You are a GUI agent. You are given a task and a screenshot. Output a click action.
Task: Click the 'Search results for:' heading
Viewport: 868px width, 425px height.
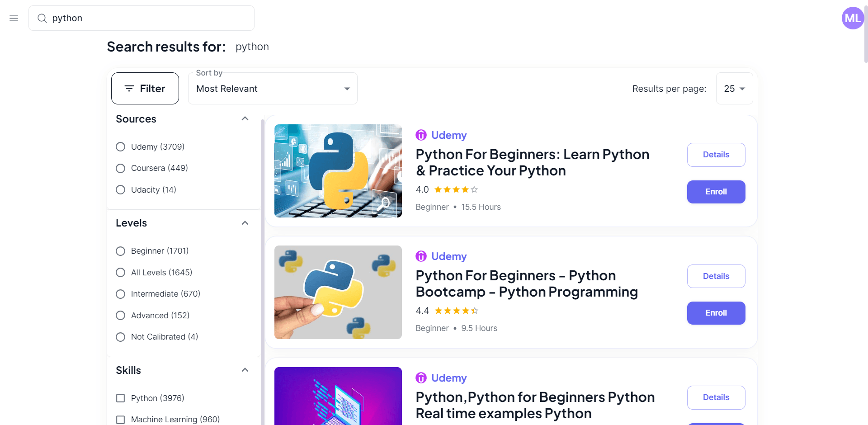166,47
